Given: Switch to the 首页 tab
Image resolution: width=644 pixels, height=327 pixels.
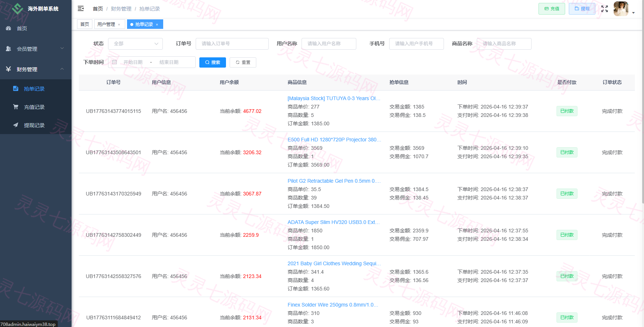Looking at the screenshot, I should tap(85, 24).
